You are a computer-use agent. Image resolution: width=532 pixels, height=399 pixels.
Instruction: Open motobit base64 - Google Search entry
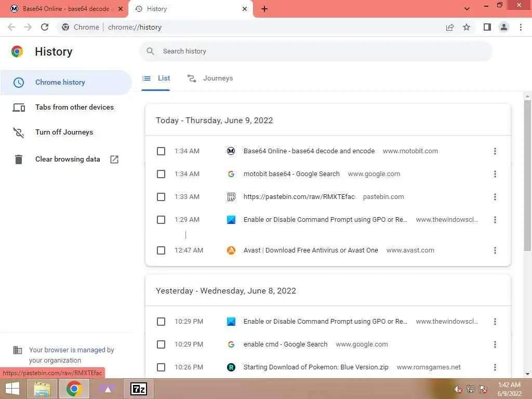click(291, 174)
